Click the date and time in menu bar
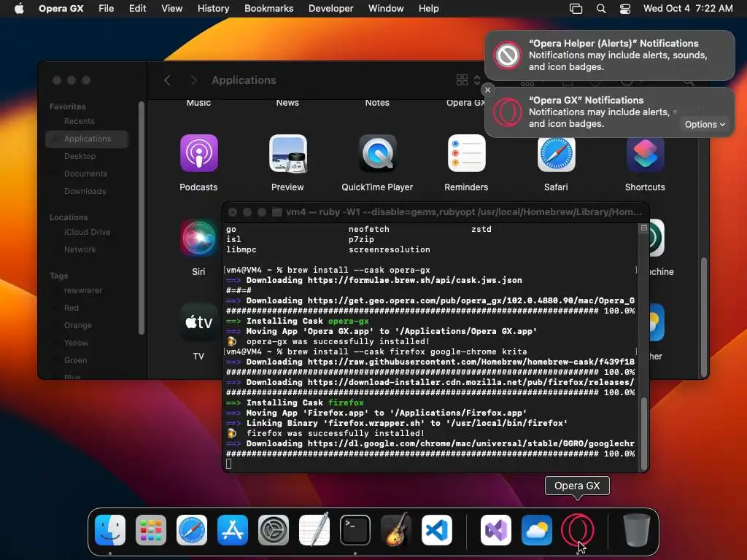The width and height of the screenshot is (747, 560). 688,9
